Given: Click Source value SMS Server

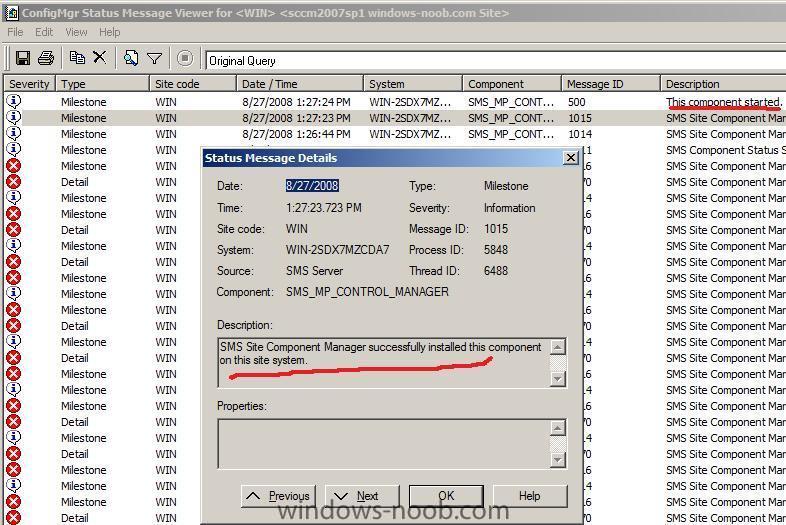Looking at the screenshot, I should click(x=314, y=271).
